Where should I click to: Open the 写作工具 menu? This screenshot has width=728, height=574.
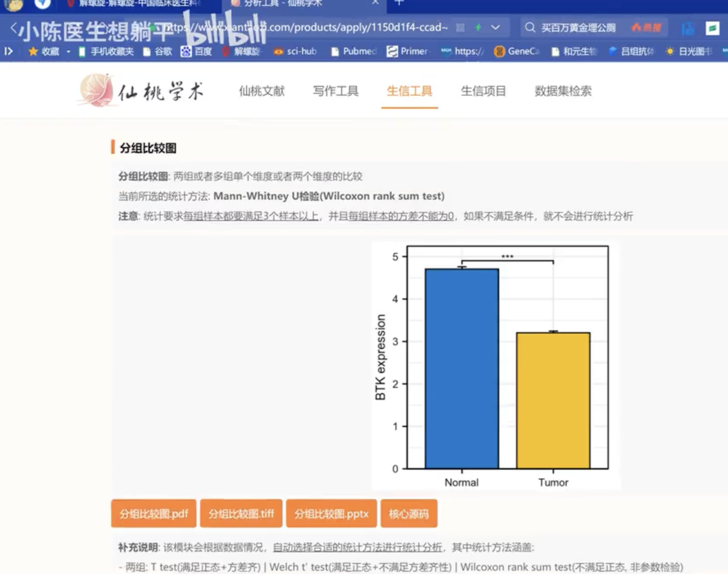336,91
